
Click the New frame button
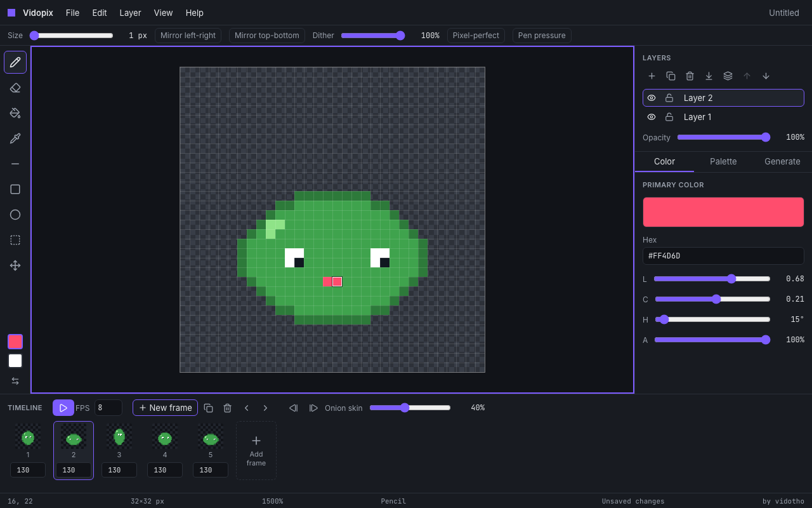(x=165, y=408)
